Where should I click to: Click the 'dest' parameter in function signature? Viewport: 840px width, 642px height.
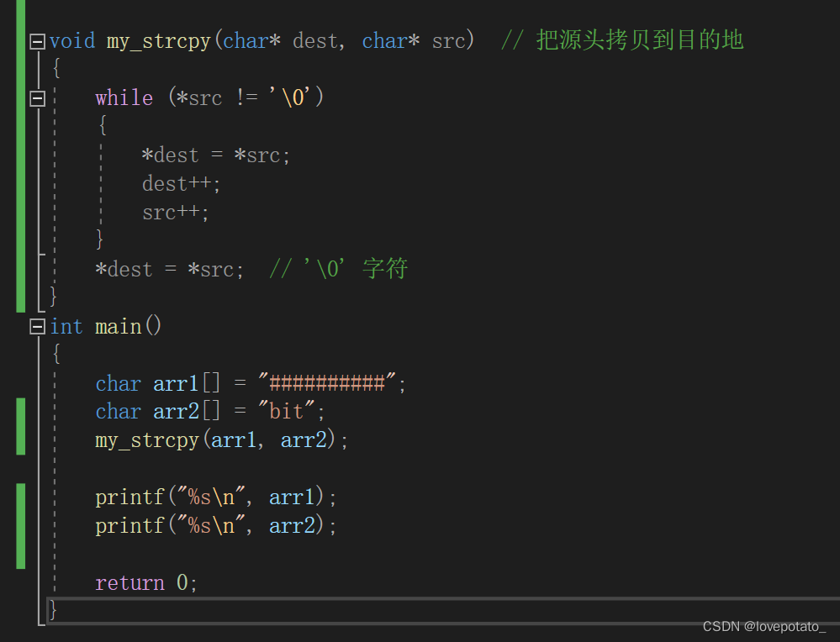315,41
